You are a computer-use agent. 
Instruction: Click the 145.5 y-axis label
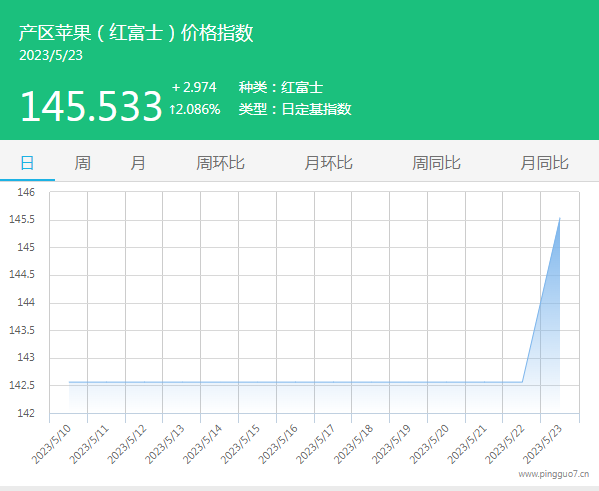[22, 220]
